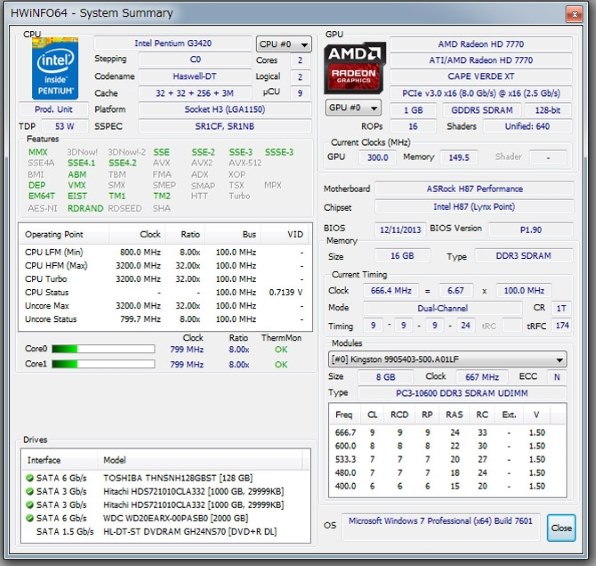Screen dimensions: 596x566
Task: Click the Interface column header in Drives
Action: point(59,460)
